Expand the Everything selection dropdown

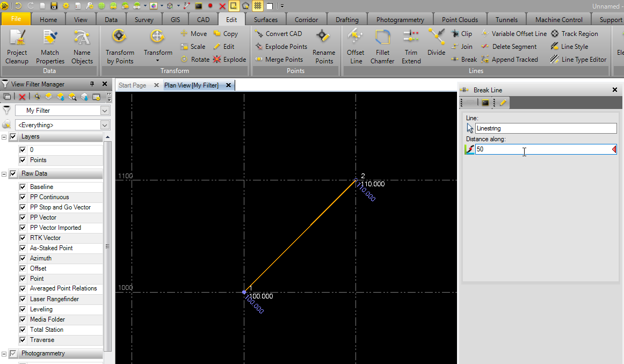[x=105, y=125]
